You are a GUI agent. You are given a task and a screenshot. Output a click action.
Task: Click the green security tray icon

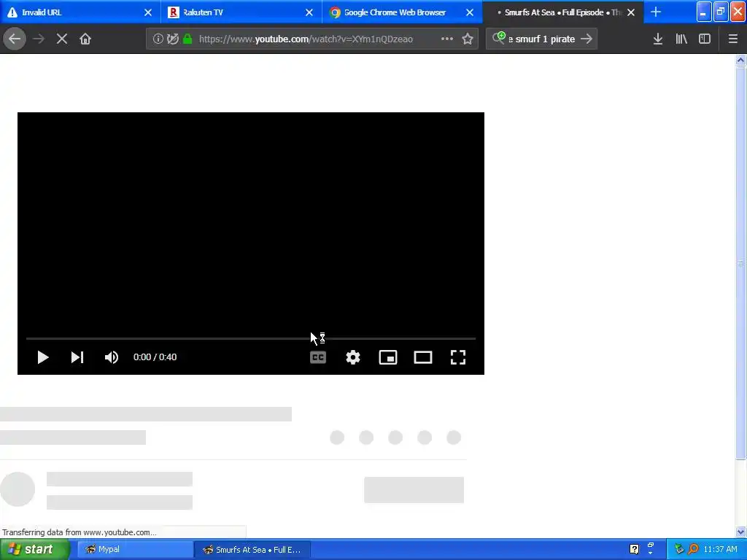click(x=679, y=550)
